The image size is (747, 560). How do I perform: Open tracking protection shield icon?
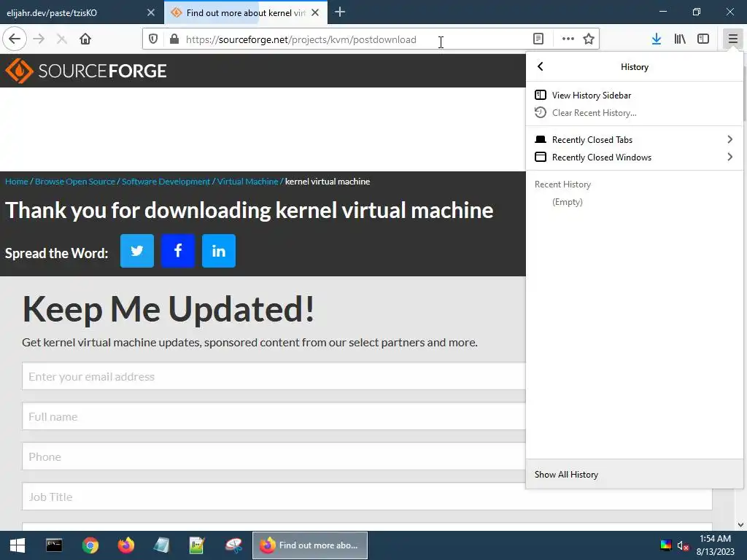[153, 39]
